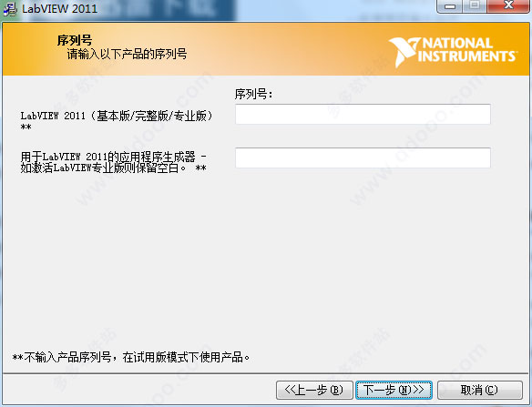Click the LabVIEW installer title bar icon
532x407 pixels.
(10, 8)
